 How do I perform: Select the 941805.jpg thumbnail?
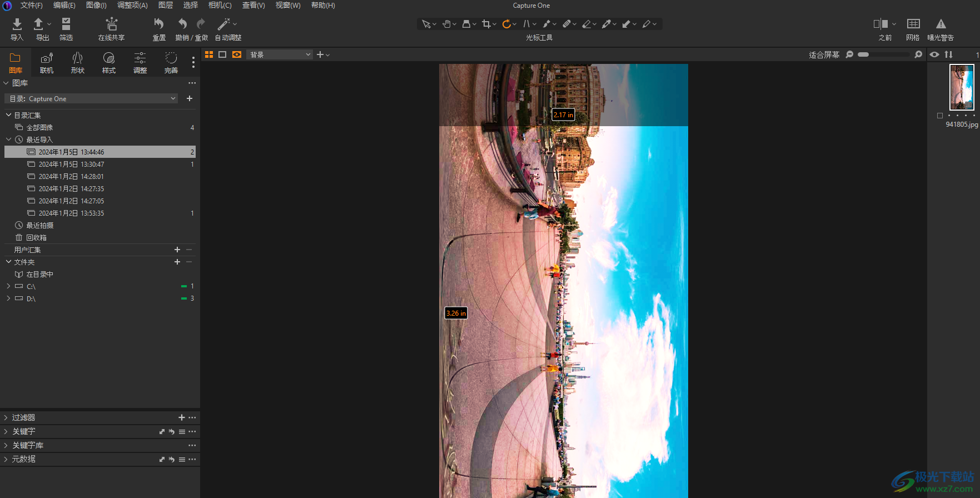point(962,87)
